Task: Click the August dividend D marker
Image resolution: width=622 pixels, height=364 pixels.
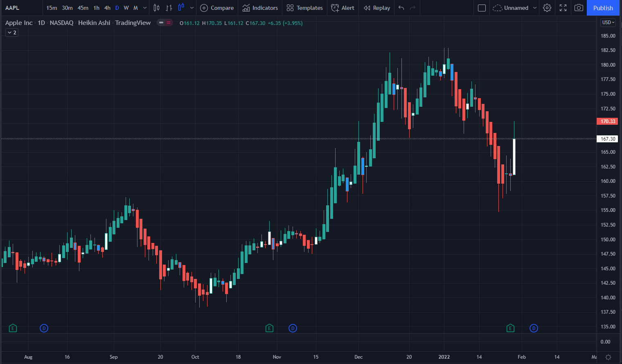Action: pyautogui.click(x=44, y=328)
